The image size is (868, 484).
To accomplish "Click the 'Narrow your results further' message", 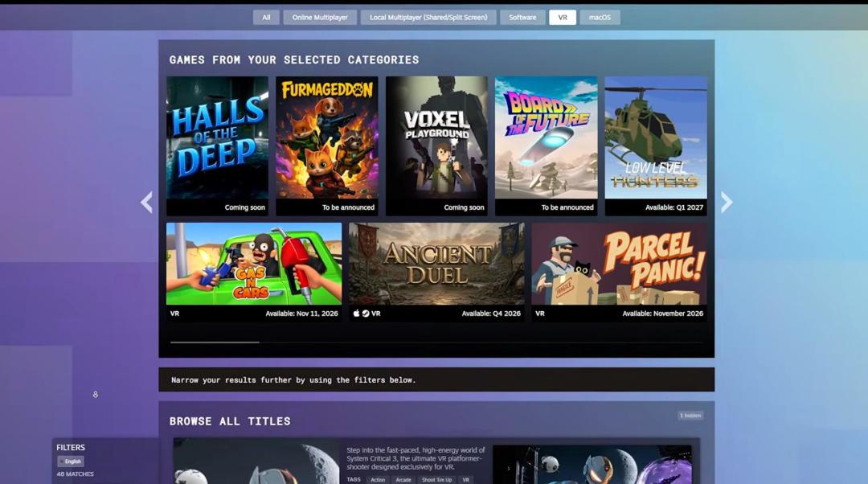I will 293,380.
